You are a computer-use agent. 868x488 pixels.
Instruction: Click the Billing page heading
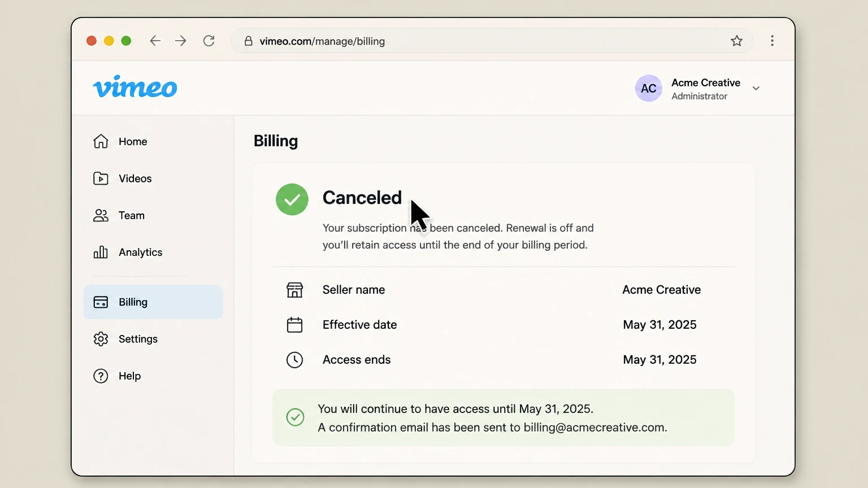pyautogui.click(x=276, y=141)
